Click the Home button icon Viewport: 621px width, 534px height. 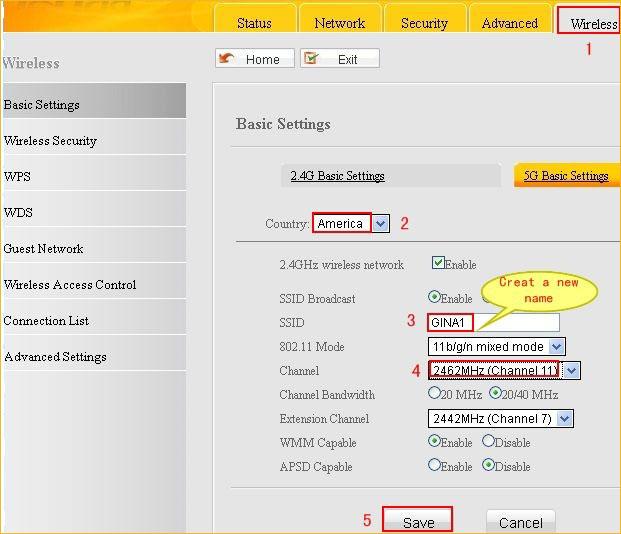coord(227,59)
